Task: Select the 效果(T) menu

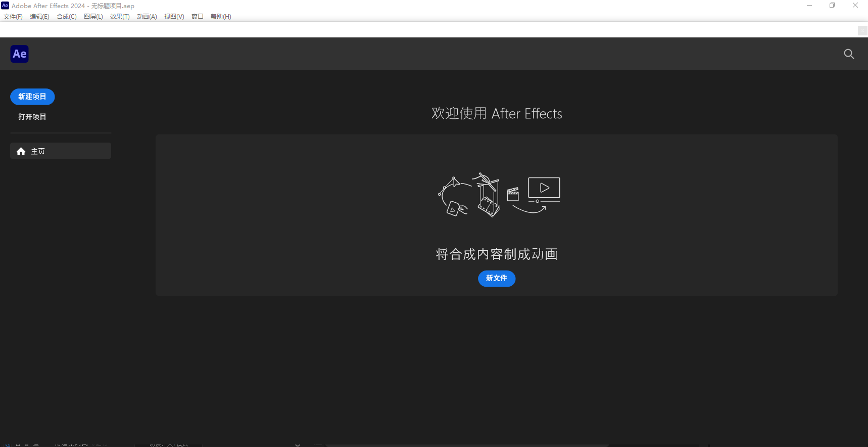Action: (x=120, y=17)
